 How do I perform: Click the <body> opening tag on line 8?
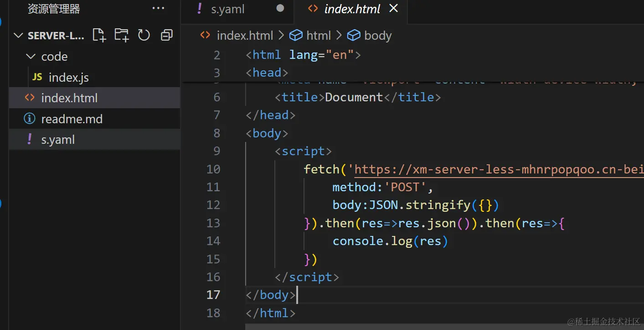[x=267, y=133]
